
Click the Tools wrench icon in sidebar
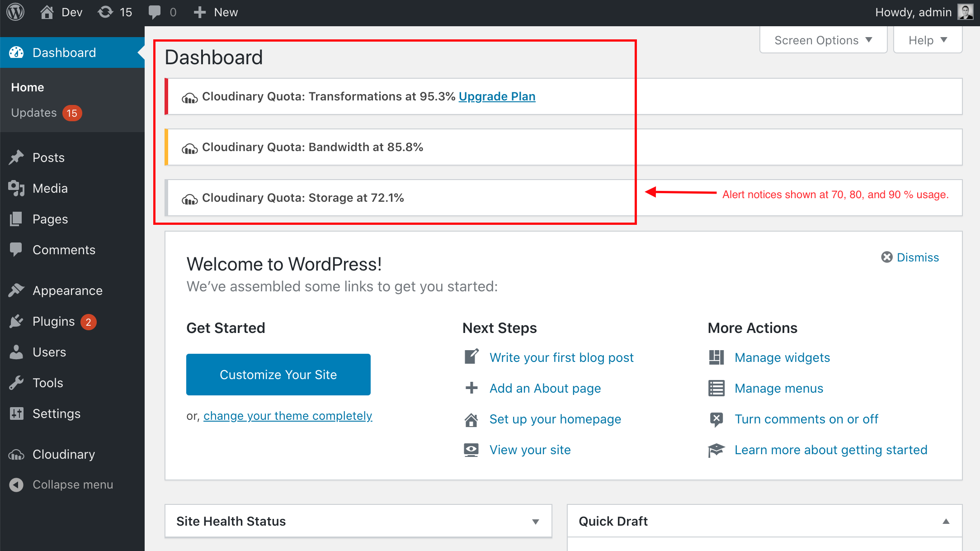click(x=16, y=383)
